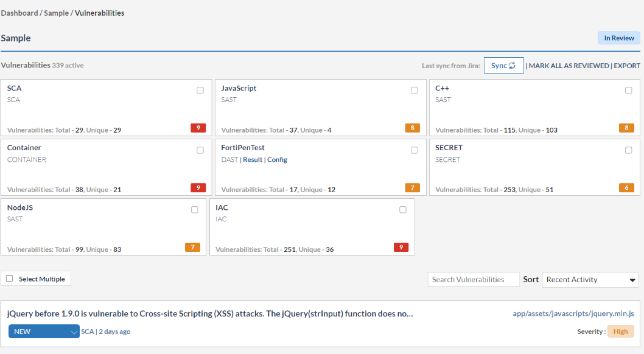Viewport: 644px width, 354px height.
Task: Select the IAC card checkbox
Action: tap(403, 210)
